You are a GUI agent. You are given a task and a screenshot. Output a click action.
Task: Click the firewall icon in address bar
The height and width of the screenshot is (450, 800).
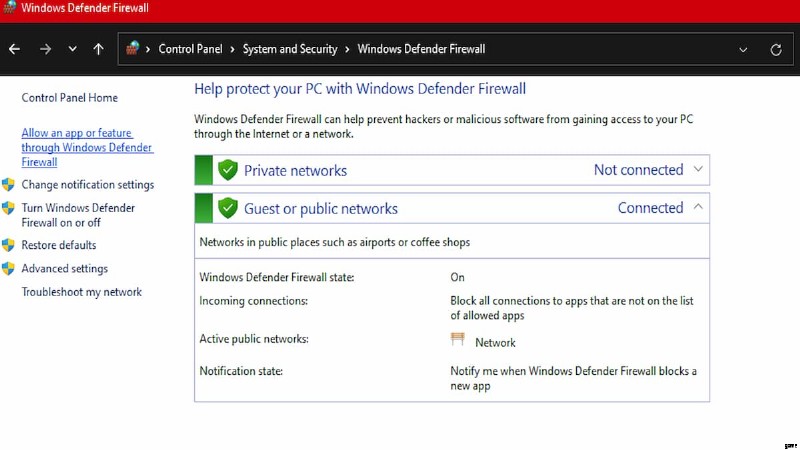click(x=133, y=48)
